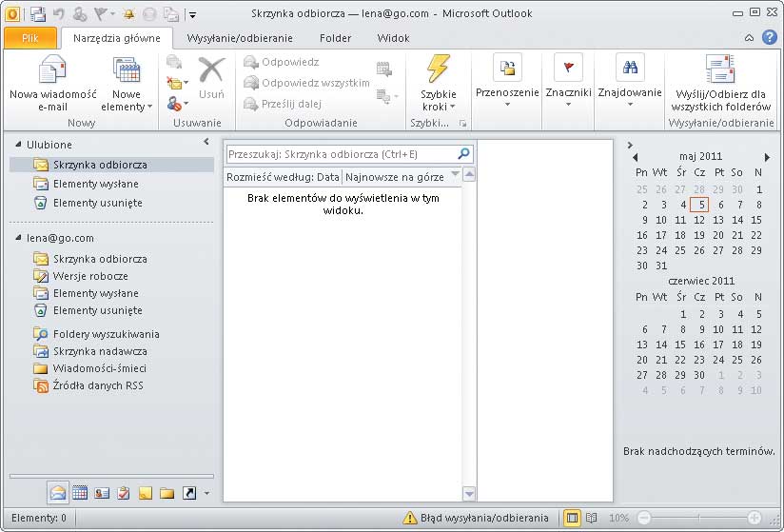Collapse the lena@go.com account tree
Viewport: 784px width, 532px height.
18,238
